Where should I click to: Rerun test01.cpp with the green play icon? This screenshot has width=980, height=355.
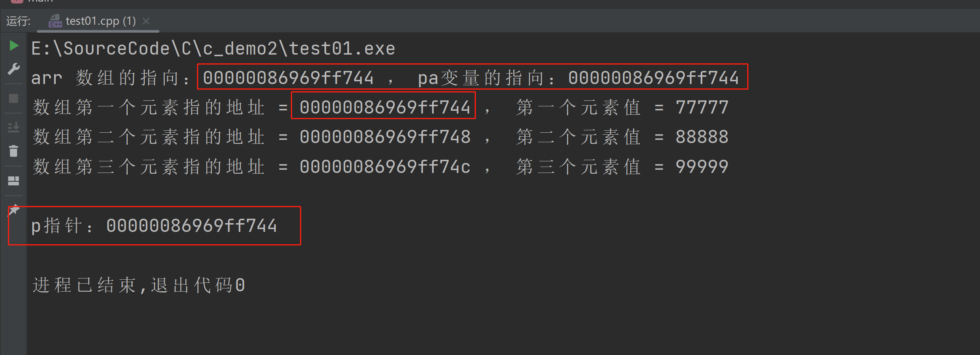(x=14, y=46)
